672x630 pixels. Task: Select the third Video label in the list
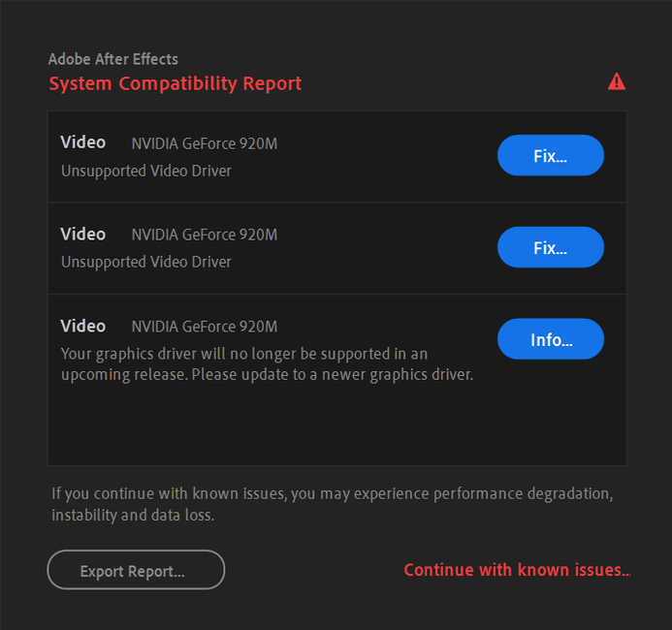click(x=83, y=327)
